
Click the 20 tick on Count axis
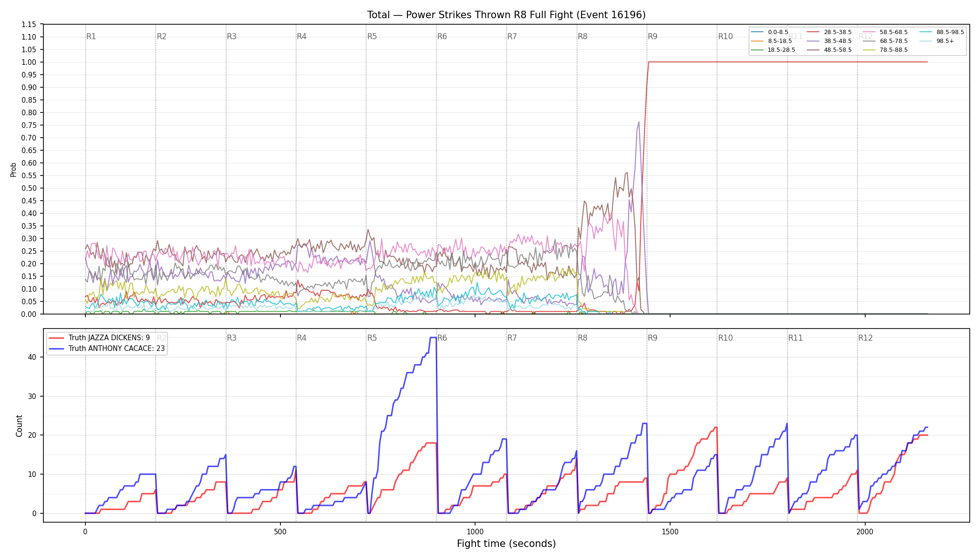pyautogui.click(x=33, y=435)
